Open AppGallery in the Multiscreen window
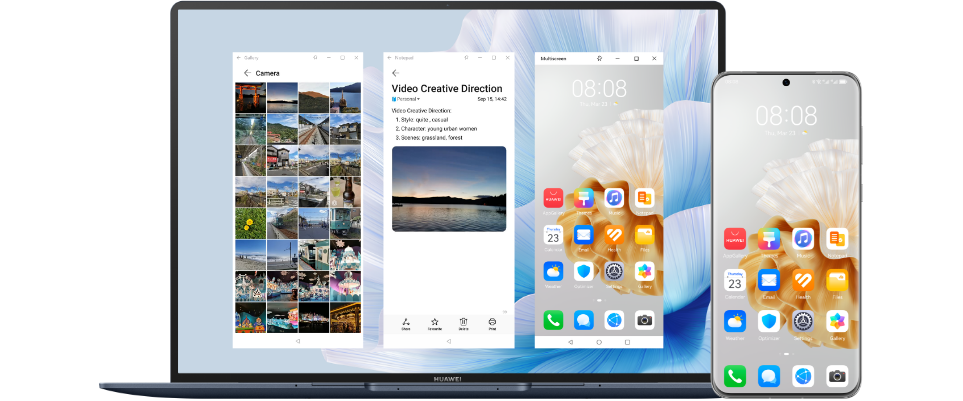The width and height of the screenshot is (963, 401). coord(553,198)
